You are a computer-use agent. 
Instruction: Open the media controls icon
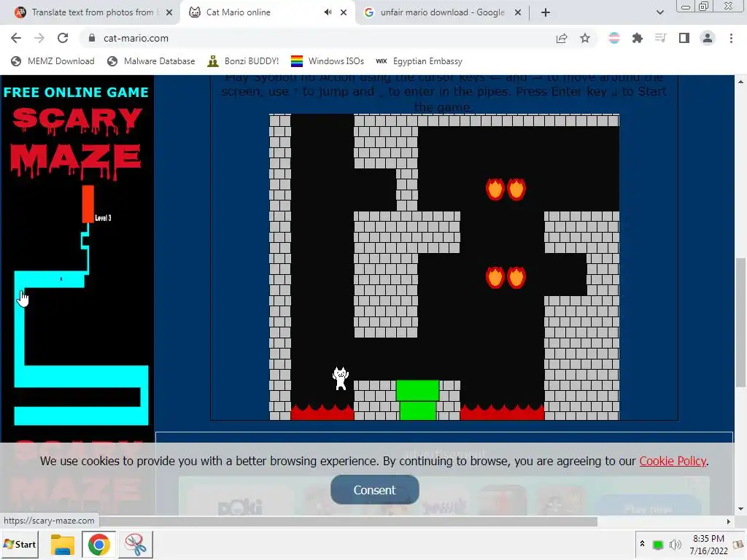660,38
